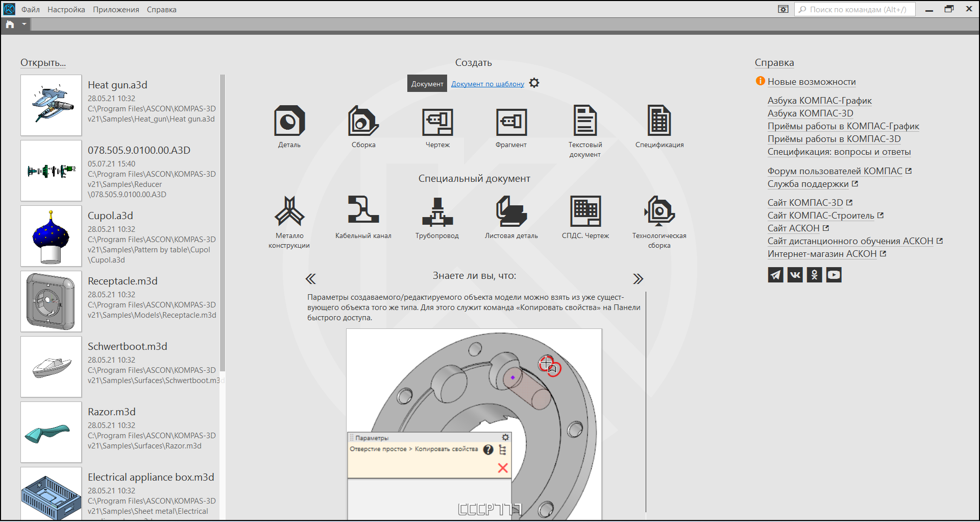Expand the dropdown arrow beside the home icon

24,24
